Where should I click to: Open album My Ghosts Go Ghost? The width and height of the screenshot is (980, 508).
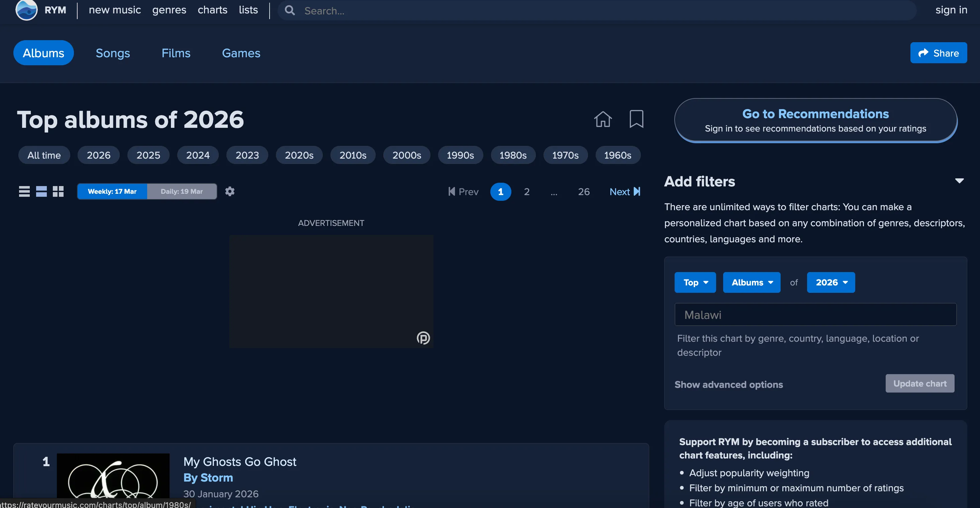[x=240, y=461]
